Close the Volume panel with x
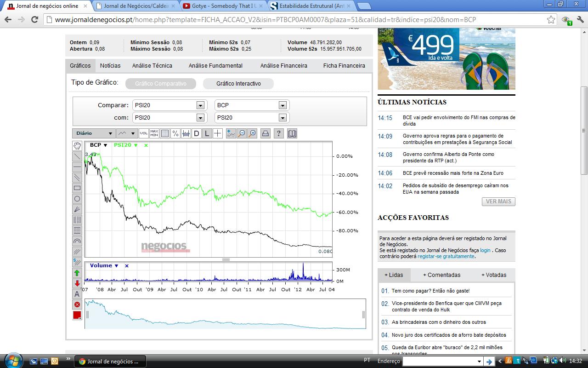 pyautogui.click(x=126, y=266)
